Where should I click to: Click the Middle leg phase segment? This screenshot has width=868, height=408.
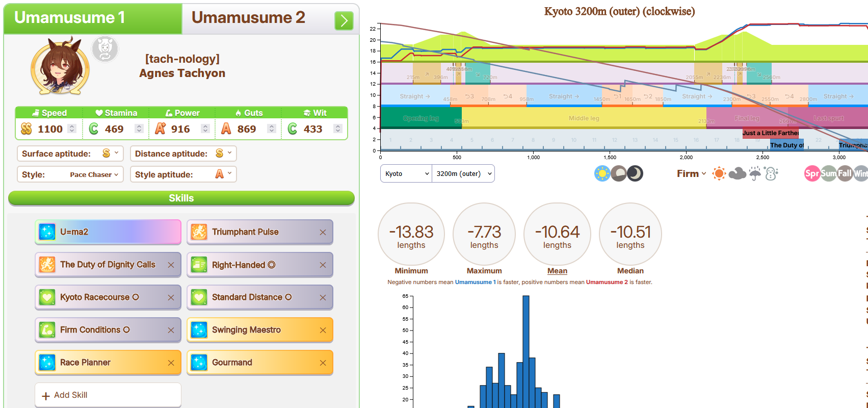pyautogui.click(x=584, y=118)
